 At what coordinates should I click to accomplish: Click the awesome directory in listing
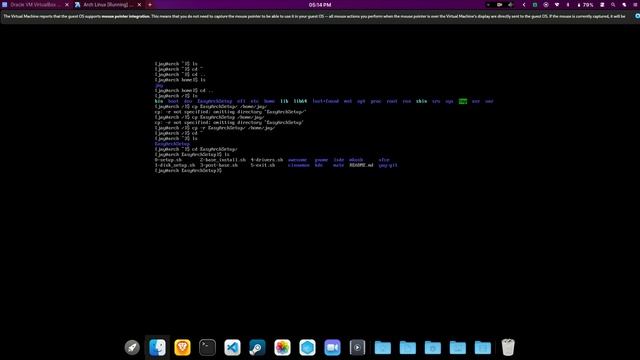click(297, 160)
